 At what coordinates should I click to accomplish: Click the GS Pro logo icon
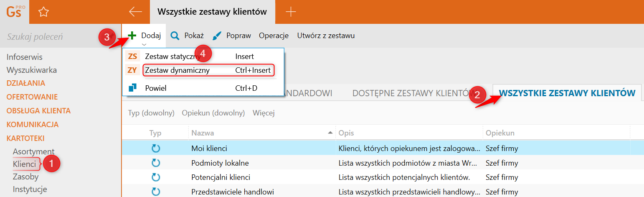click(14, 12)
